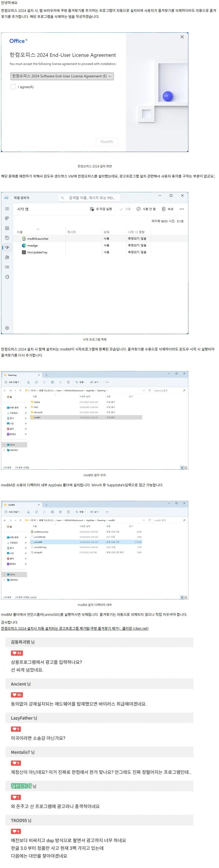219x868 pixels.
Task: Select the unins000 application file row
Action: tap(86, 542)
